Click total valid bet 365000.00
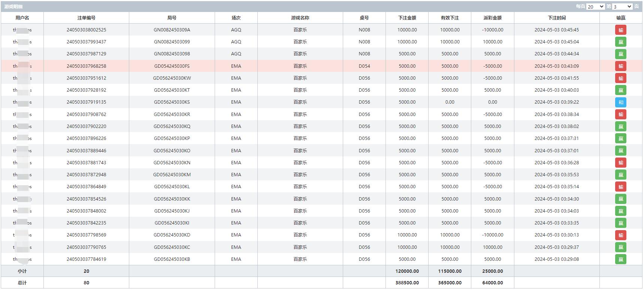 coord(450,283)
